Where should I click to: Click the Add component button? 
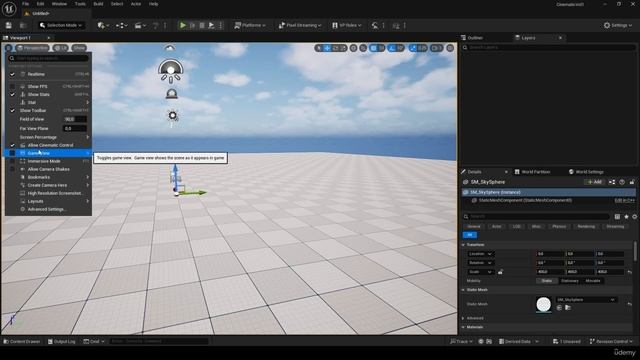594,182
